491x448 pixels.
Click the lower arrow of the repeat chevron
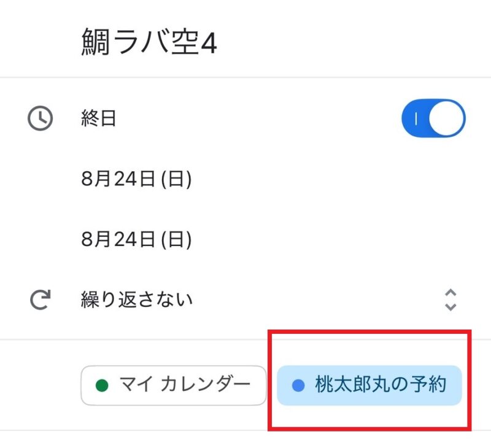click(450, 306)
